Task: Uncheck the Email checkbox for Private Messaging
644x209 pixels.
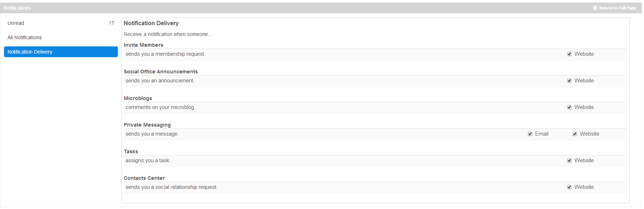Action: point(530,134)
